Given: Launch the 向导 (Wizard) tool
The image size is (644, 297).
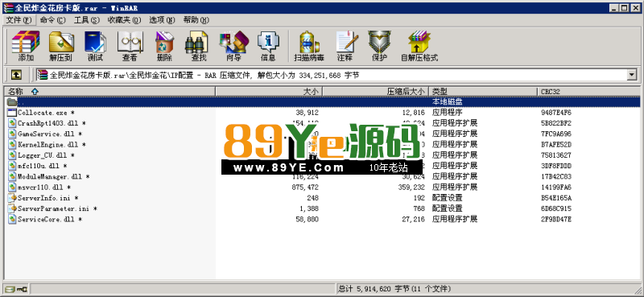Looking at the screenshot, I should (233, 46).
